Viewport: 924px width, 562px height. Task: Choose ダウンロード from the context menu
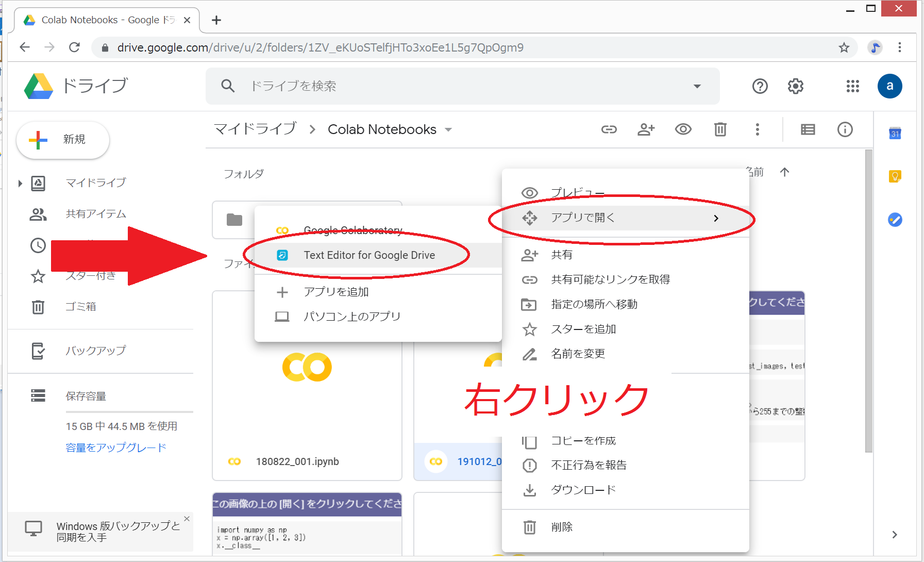(583, 490)
